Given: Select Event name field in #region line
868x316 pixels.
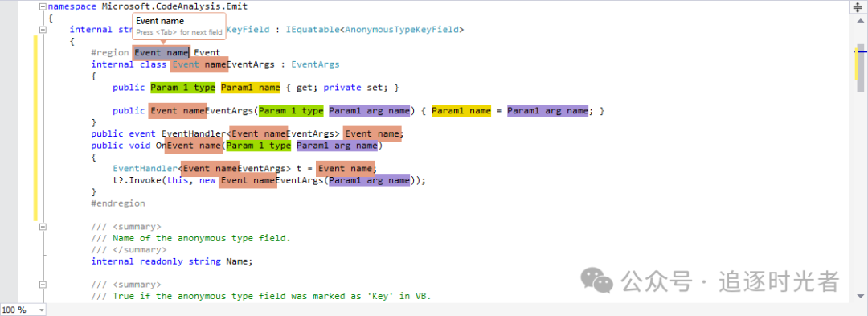Looking at the screenshot, I should click(161, 52).
